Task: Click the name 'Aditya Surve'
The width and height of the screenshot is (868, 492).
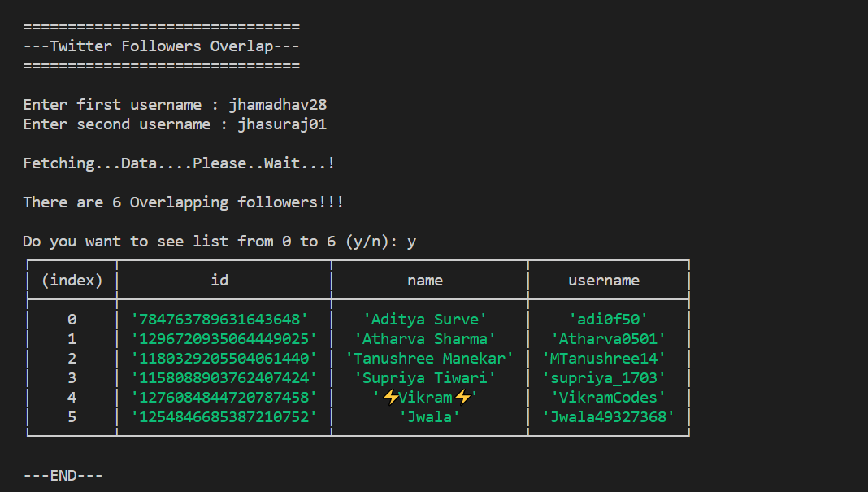Action: pos(424,319)
